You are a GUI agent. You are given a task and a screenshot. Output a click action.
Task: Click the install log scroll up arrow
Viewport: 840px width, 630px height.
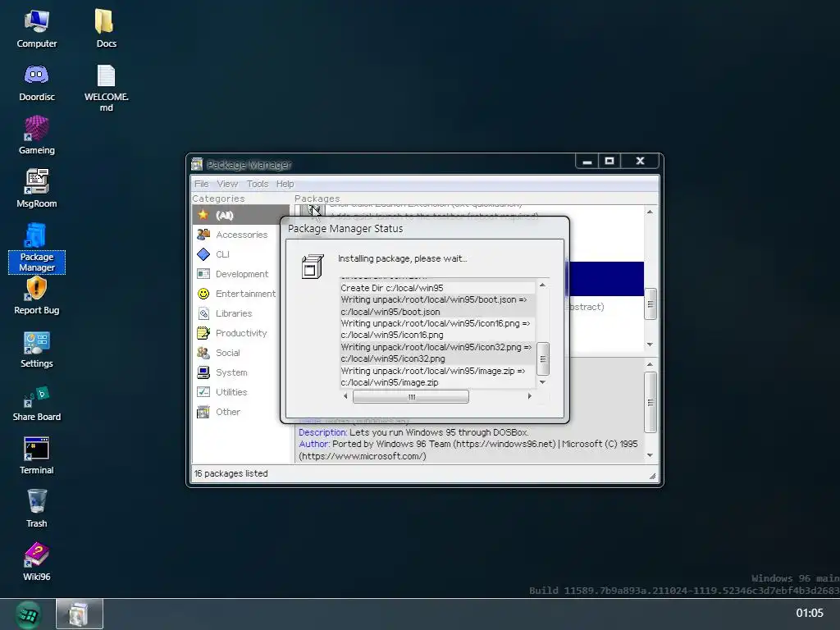pos(542,285)
